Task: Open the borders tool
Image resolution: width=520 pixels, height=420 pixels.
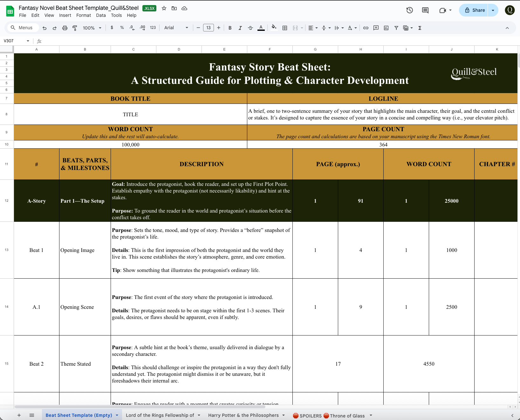Action: point(285,28)
